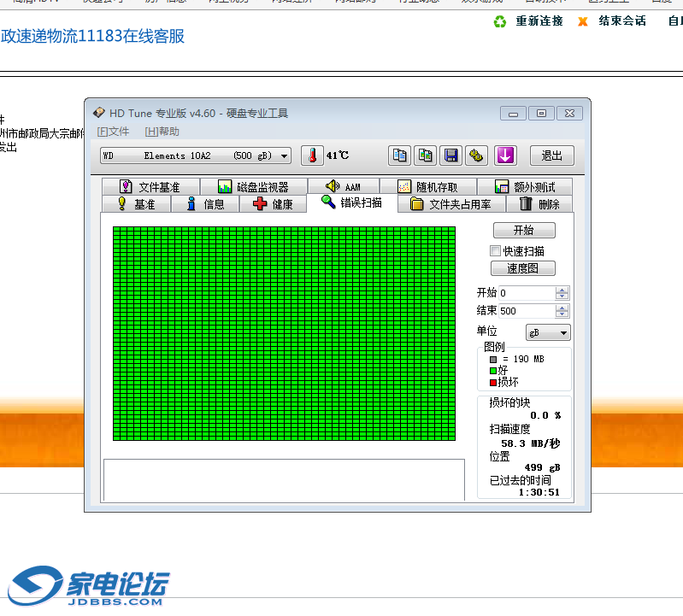
Task: Expand the 单位 gB unit dropdown
Action: tap(548, 332)
